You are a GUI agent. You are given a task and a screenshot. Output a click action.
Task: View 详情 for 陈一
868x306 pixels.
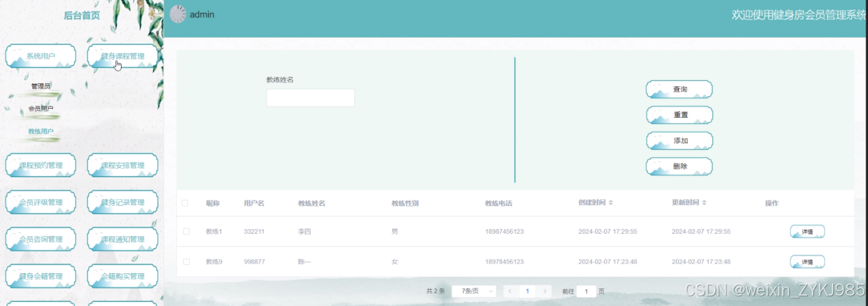pos(807,262)
